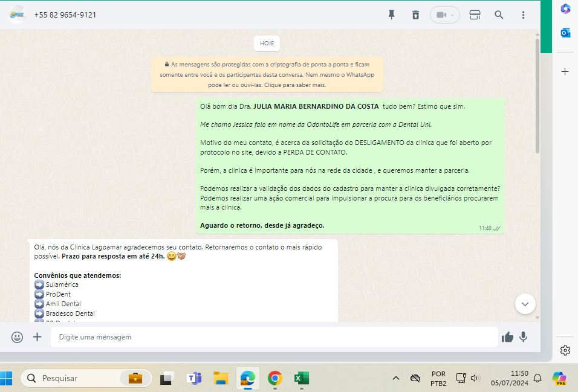
Task: Open Task View on the taskbar
Action: 167,378
